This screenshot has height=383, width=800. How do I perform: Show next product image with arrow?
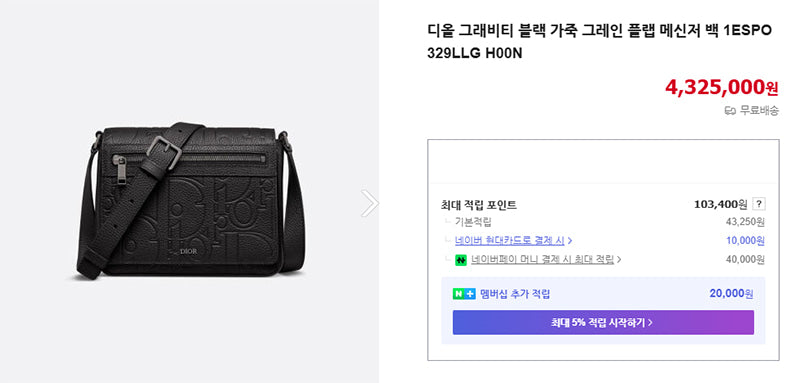(x=369, y=203)
